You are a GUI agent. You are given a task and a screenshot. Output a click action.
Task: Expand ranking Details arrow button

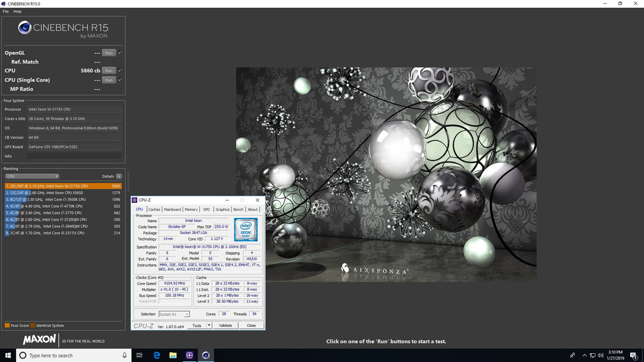(x=119, y=177)
